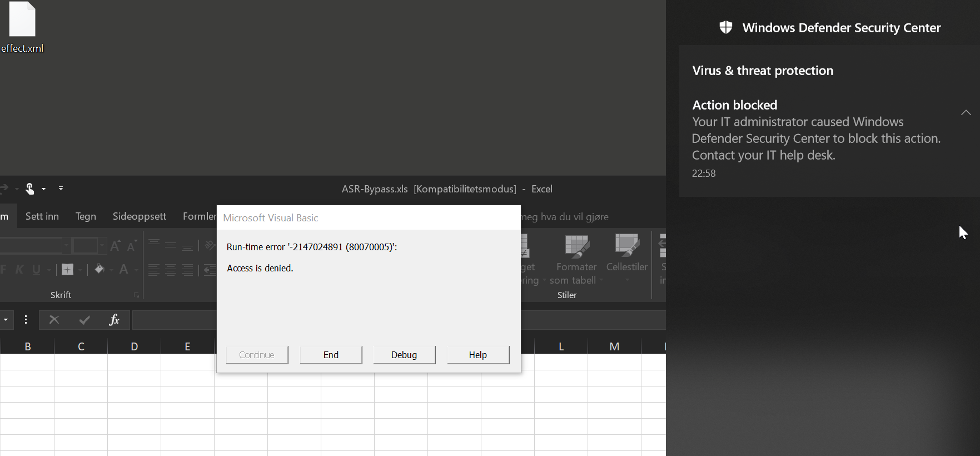
Task: Collapse the Action blocked notification chevron
Action: pos(966,113)
